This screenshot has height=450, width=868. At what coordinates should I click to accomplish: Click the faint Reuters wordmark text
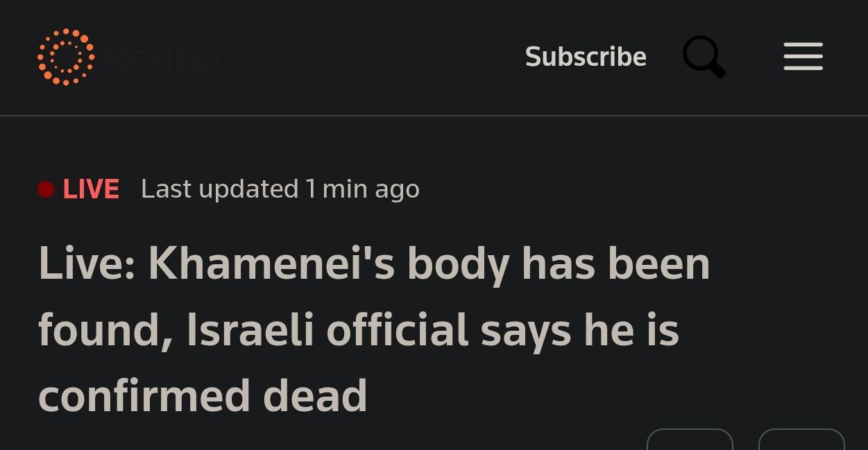pos(177,58)
